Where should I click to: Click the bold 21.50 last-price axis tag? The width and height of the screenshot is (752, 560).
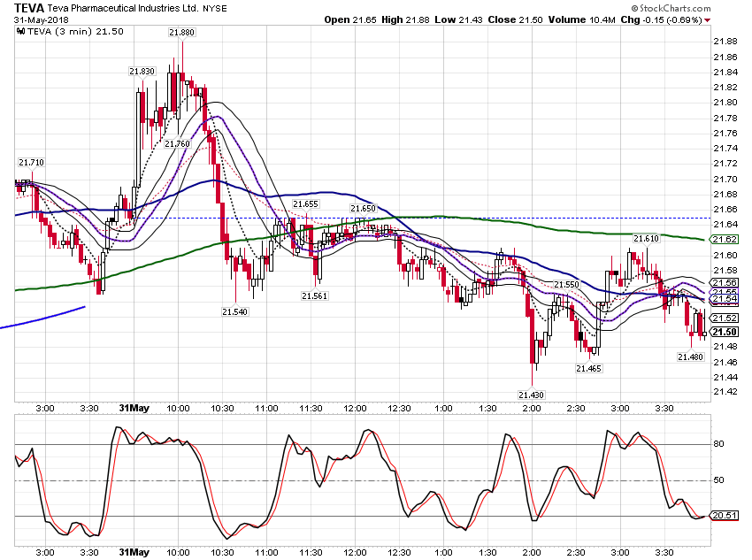coord(725,333)
